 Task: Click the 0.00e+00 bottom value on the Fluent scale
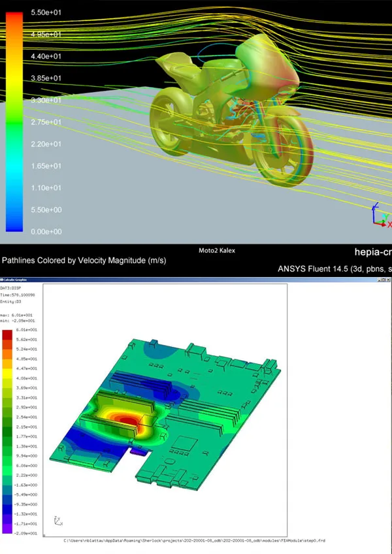click(x=46, y=231)
